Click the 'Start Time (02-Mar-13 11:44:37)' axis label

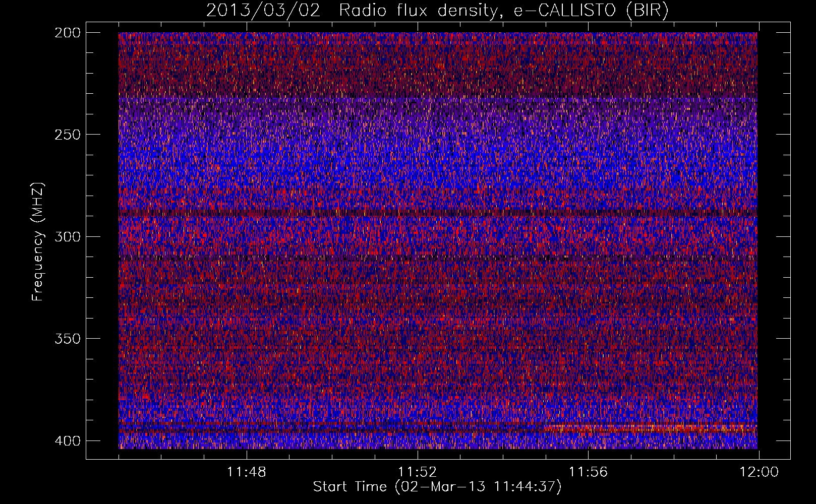(437, 487)
